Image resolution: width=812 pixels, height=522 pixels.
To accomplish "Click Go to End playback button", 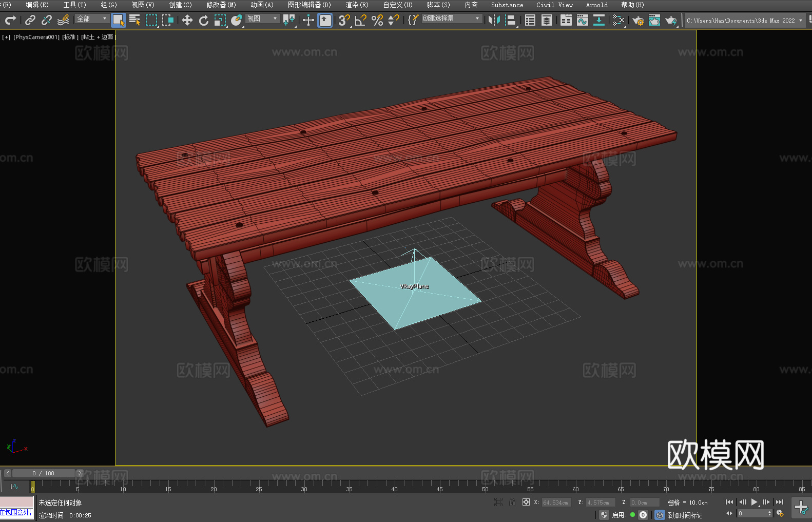I will pos(780,502).
